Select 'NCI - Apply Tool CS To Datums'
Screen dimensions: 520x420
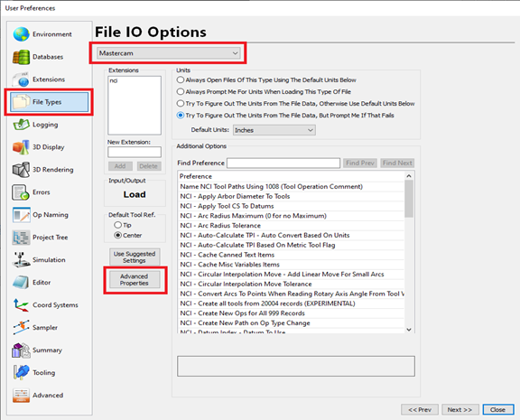[292, 206]
